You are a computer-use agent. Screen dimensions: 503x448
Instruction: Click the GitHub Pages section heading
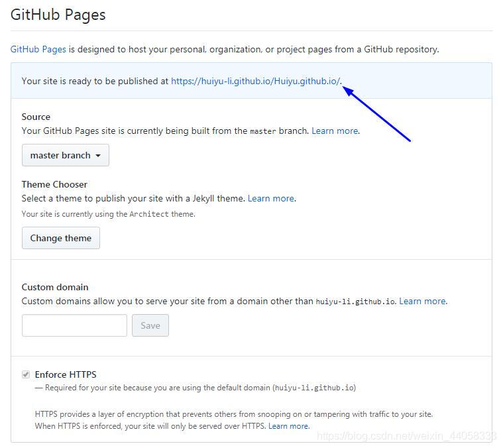tap(58, 15)
